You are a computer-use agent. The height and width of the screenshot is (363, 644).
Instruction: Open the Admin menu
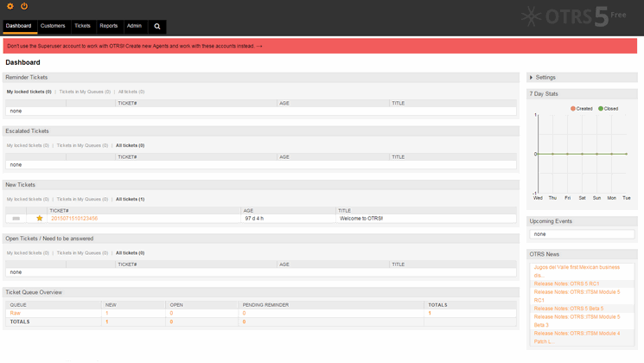(x=134, y=26)
